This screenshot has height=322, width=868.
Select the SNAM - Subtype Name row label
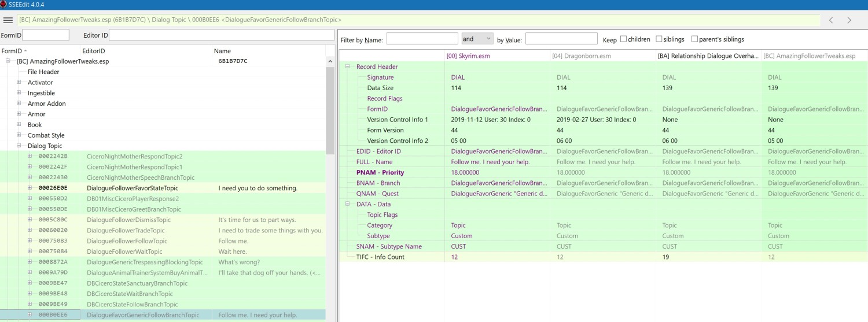(389, 246)
